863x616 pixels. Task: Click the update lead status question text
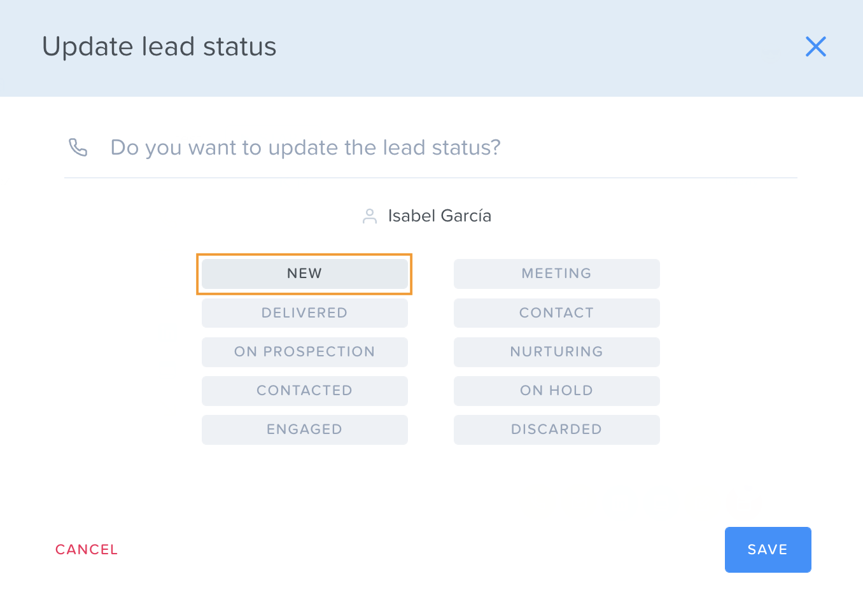[x=305, y=148]
